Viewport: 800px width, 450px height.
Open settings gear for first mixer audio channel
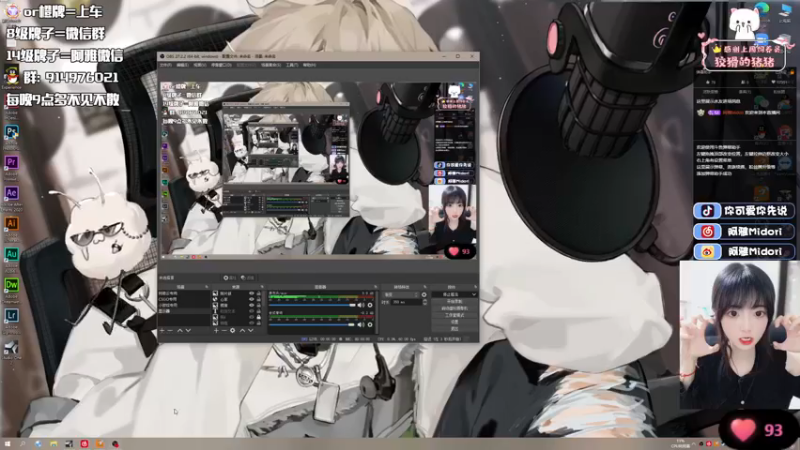[370, 305]
